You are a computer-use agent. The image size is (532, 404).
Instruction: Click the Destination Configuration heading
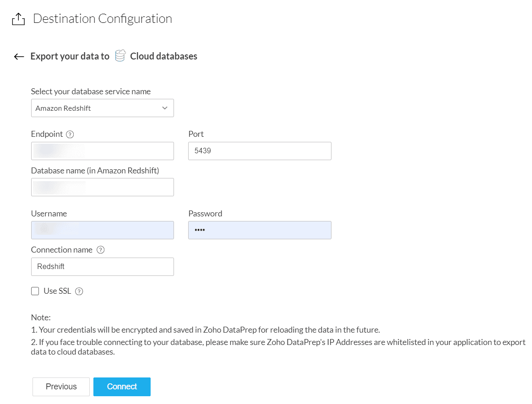[103, 19]
